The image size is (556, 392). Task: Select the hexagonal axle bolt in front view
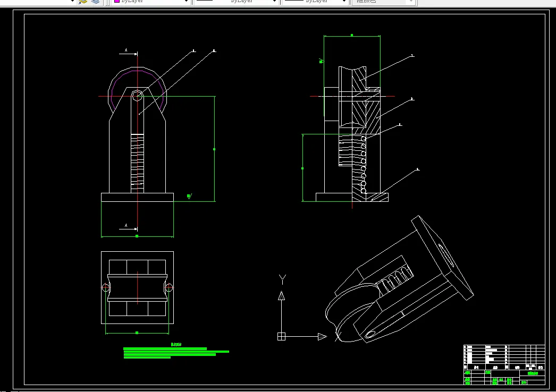pos(137,96)
